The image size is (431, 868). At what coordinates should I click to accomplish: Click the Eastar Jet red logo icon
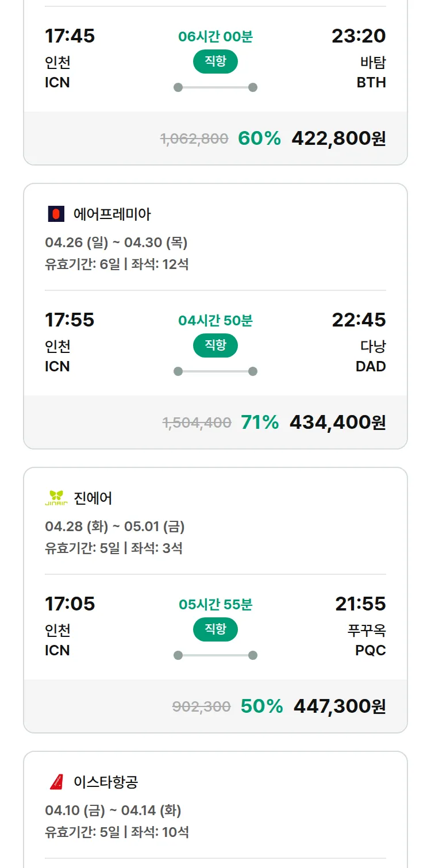56,782
